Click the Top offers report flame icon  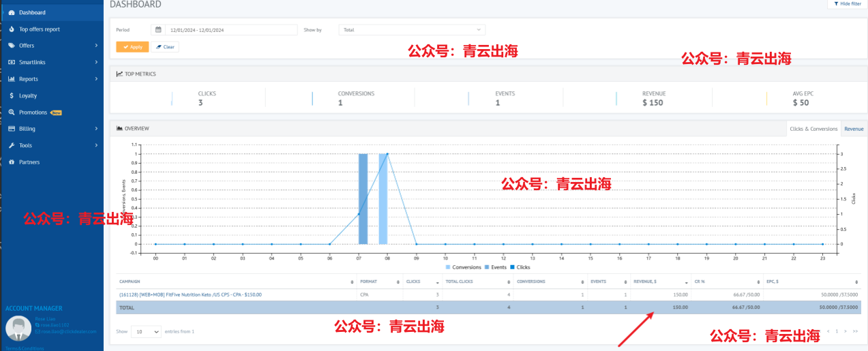click(12, 29)
